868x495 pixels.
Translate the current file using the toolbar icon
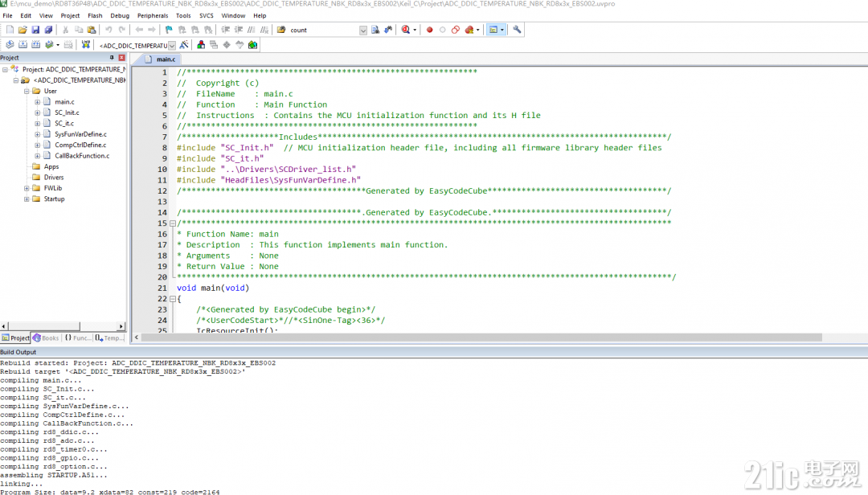click(10, 45)
